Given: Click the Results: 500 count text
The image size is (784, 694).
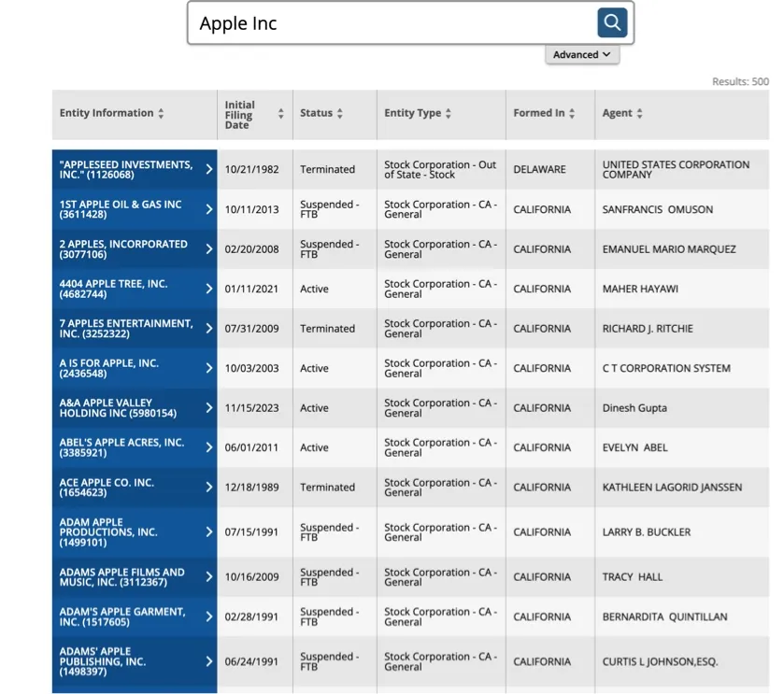Looking at the screenshot, I should [740, 81].
